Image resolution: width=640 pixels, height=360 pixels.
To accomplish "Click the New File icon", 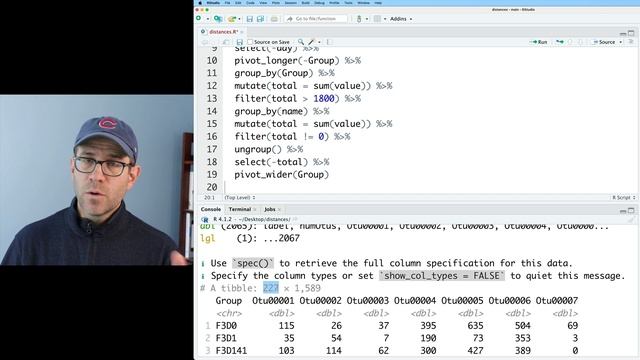I will tap(199, 19).
